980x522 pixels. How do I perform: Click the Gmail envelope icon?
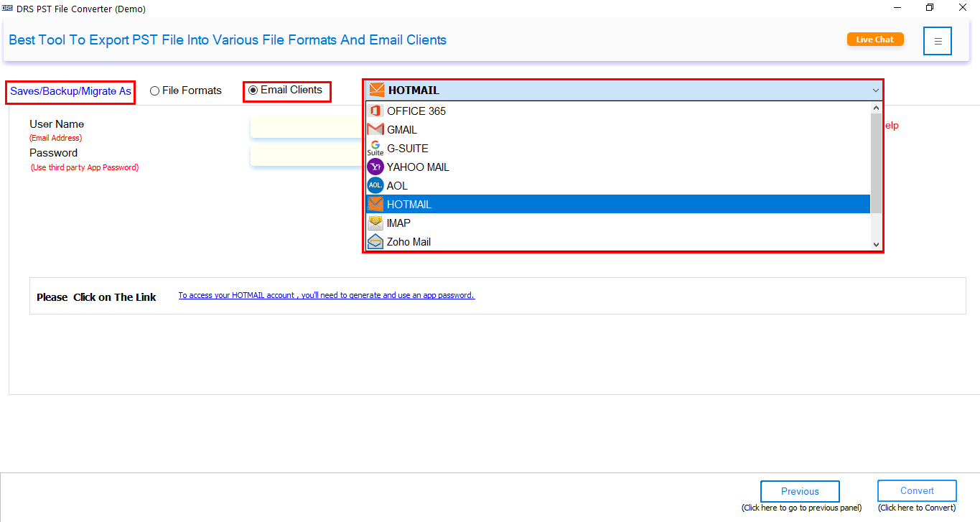click(x=375, y=129)
